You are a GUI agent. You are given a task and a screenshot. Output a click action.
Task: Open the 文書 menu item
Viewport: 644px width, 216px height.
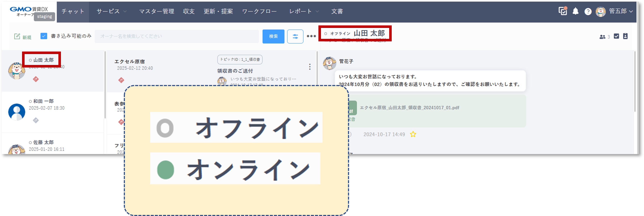coord(337,11)
